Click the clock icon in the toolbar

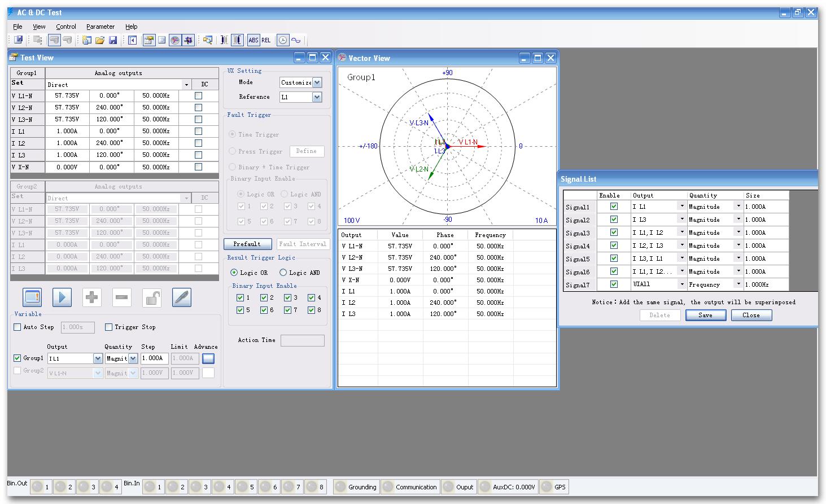pos(283,40)
